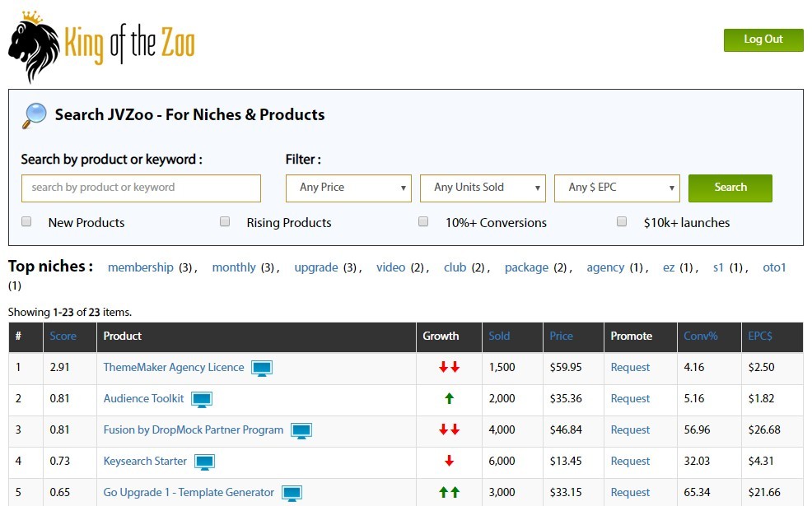Open Keysearch Starter product link
The image size is (812, 506).
145,461
